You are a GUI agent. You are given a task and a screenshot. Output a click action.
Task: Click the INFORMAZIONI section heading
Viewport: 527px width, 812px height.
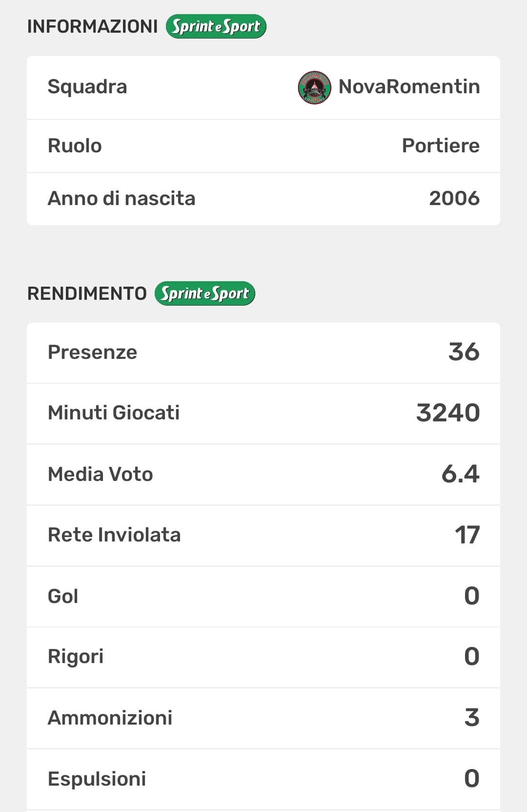pyautogui.click(x=92, y=26)
